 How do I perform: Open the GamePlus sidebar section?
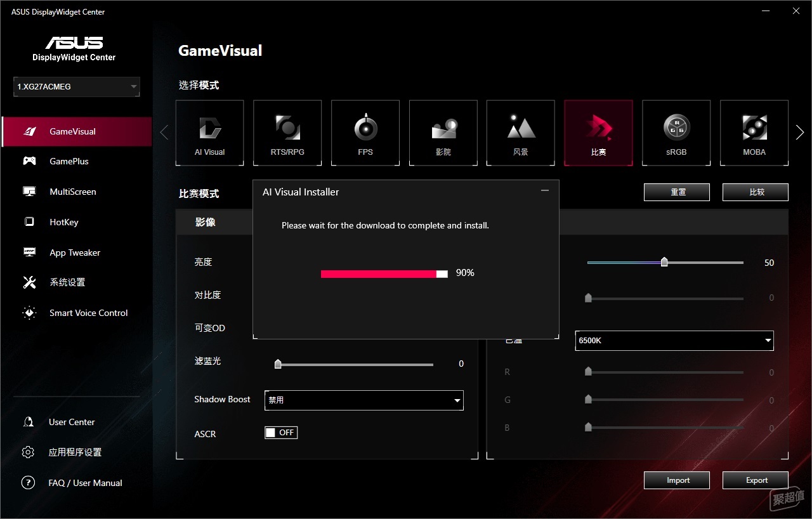pos(69,161)
